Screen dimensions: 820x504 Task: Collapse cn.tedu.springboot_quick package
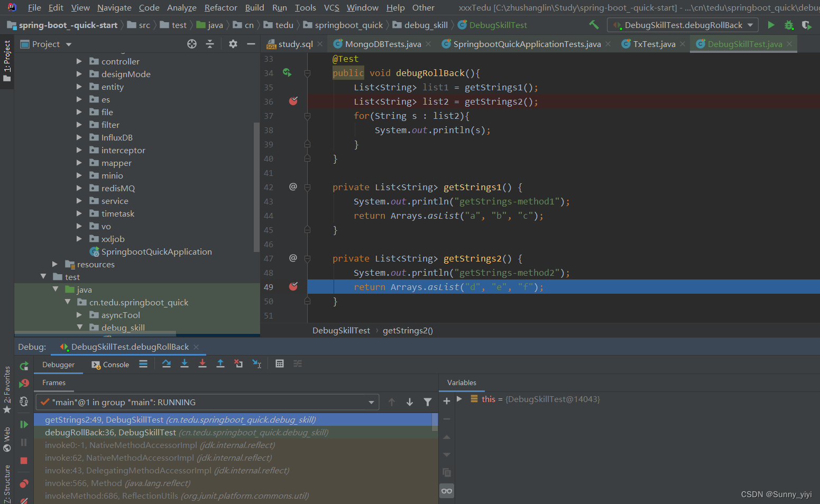[67, 302]
